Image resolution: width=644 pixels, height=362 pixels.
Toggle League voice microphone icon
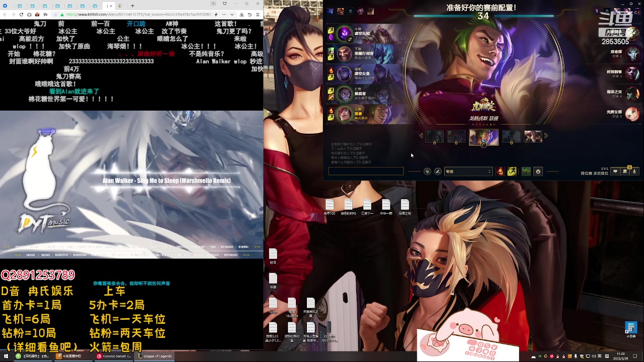click(x=634, y=171)
